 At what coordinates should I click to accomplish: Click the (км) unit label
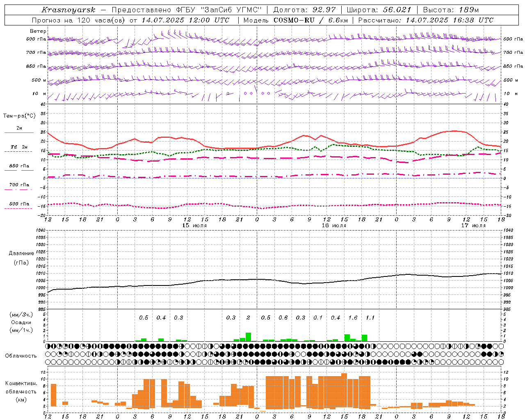click(21, 399)
